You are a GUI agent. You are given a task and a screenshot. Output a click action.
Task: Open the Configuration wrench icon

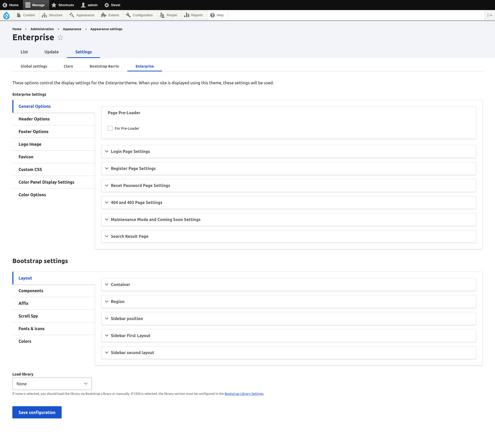point(128,15)
